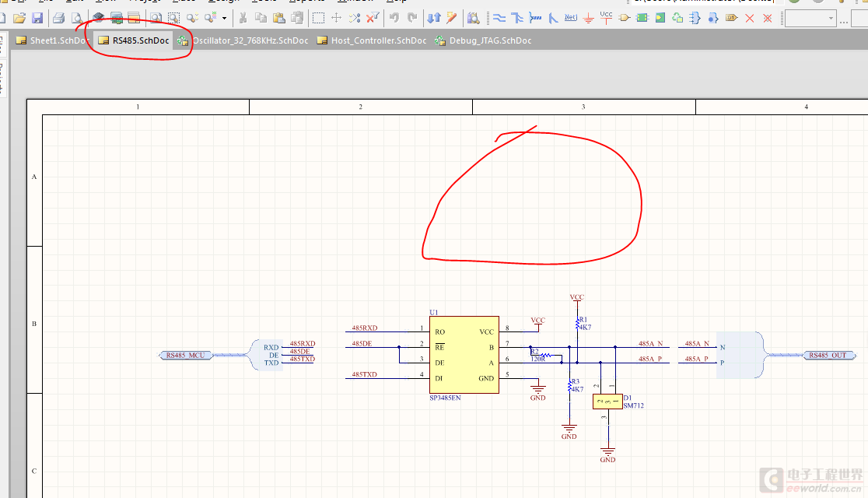
Task: Click the 485DE net label on pin 2 wire
Action: click(x=362, y=343)
